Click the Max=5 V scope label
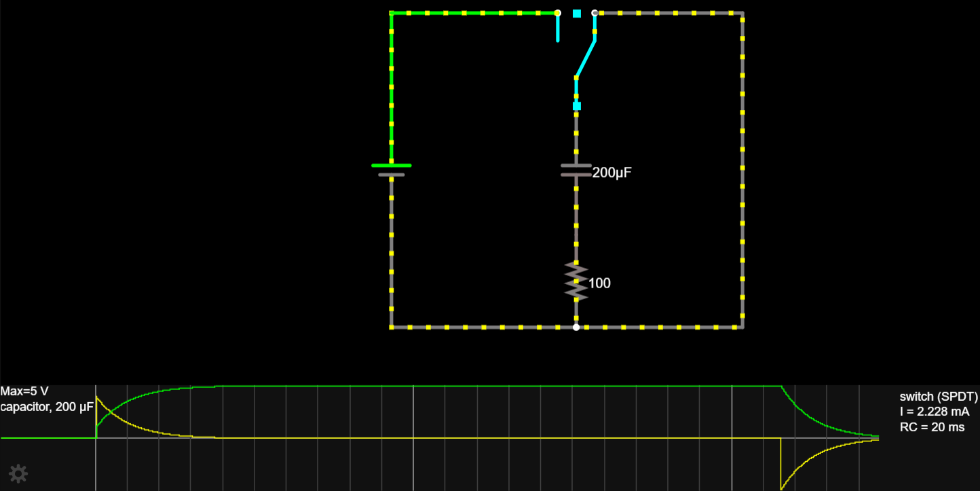This screenshot has height=491, width=980. click(24, 391)
